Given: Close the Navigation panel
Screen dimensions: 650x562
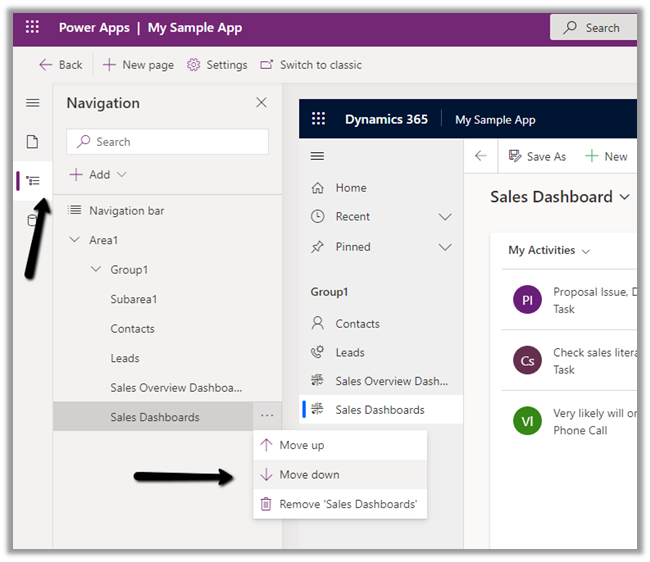Looking at the screenshot, I should [261, 103].
